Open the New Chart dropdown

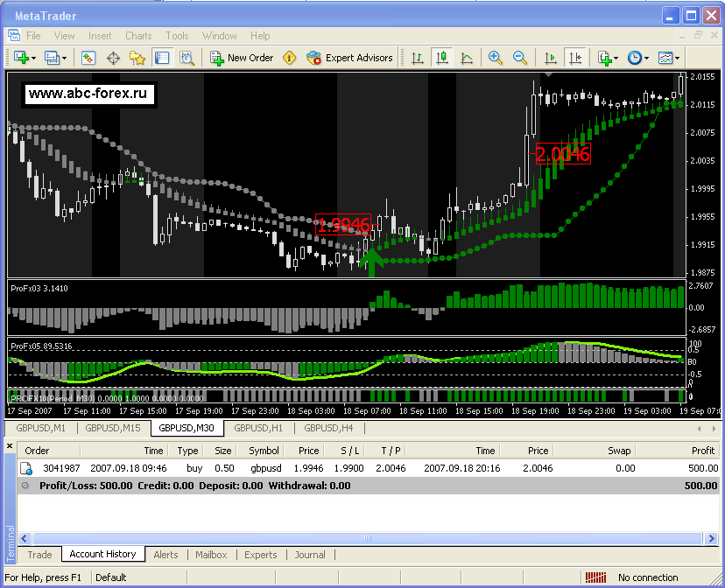pos(25,59)
